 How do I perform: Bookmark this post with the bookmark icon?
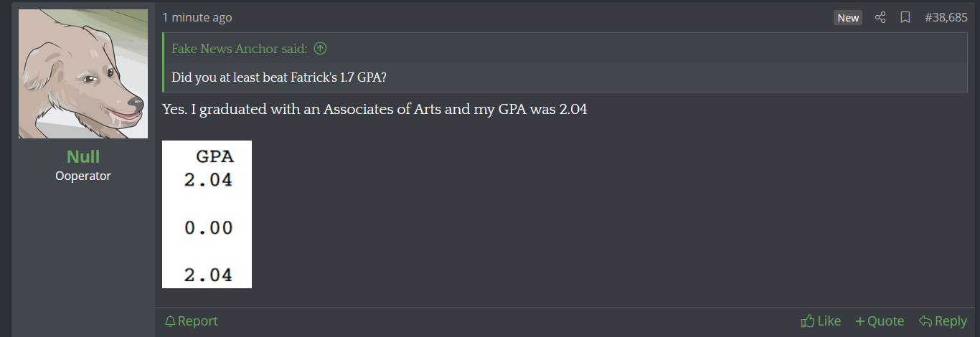click(x=905, y=17)
